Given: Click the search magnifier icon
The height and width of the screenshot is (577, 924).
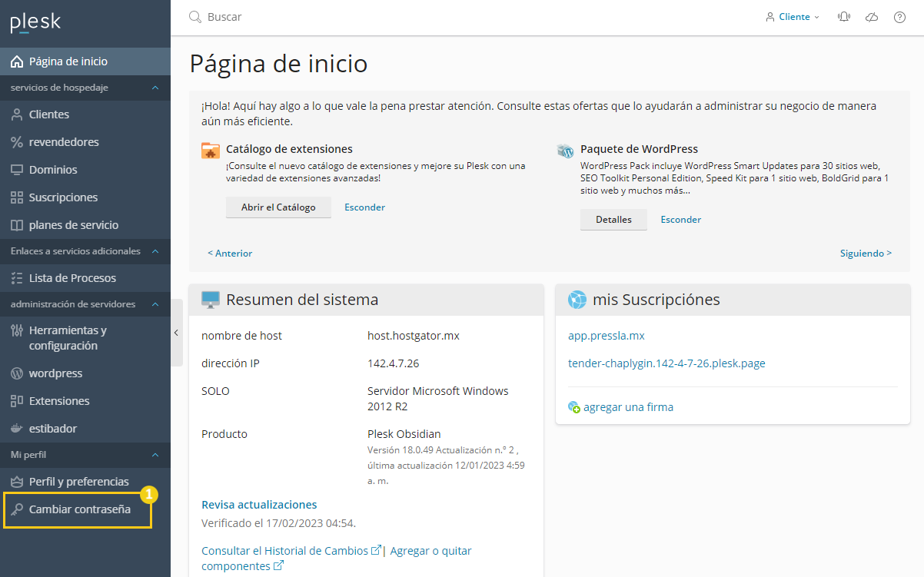Looking at the screenshot, I should pyautogui.click(x=195, y=16).
